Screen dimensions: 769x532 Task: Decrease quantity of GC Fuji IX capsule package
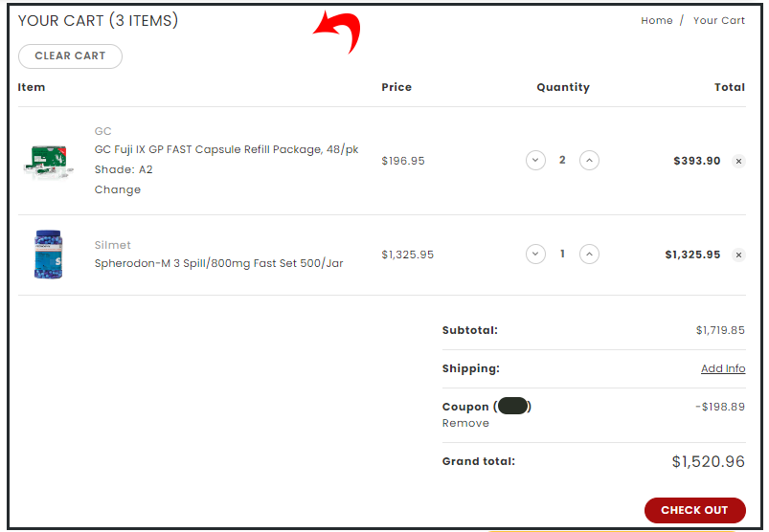tap(535, 160)
